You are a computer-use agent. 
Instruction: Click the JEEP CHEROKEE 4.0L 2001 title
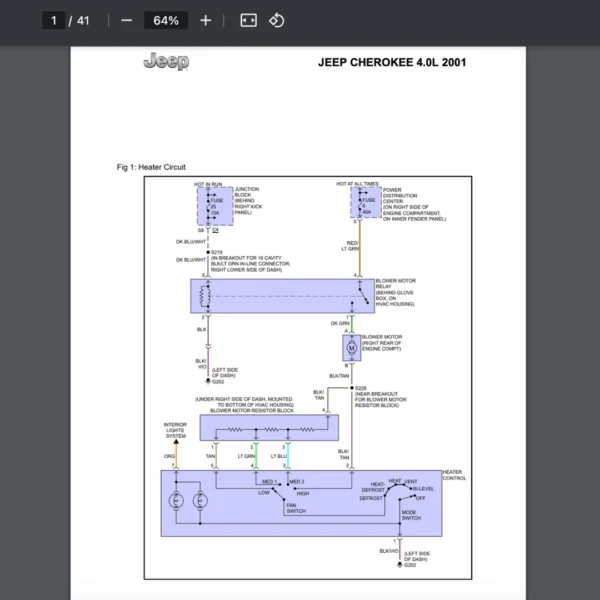(391, 63)
